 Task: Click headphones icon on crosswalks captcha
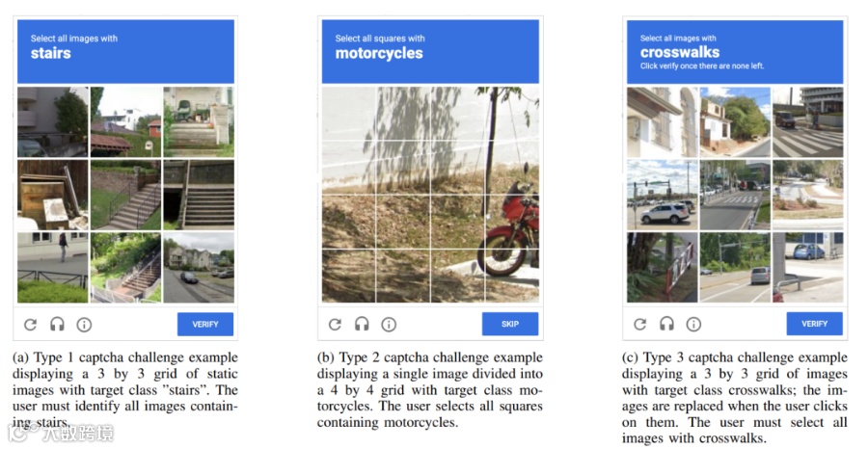pos(666,325)
